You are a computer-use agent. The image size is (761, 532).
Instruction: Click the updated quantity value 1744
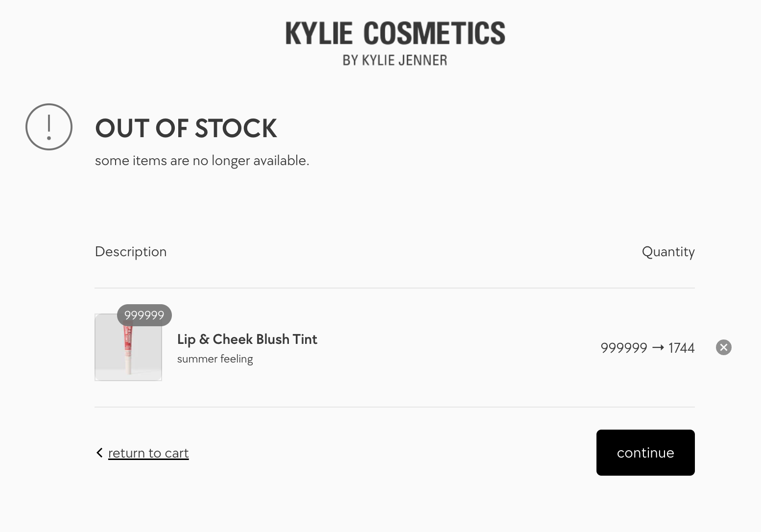click(682, 348)
